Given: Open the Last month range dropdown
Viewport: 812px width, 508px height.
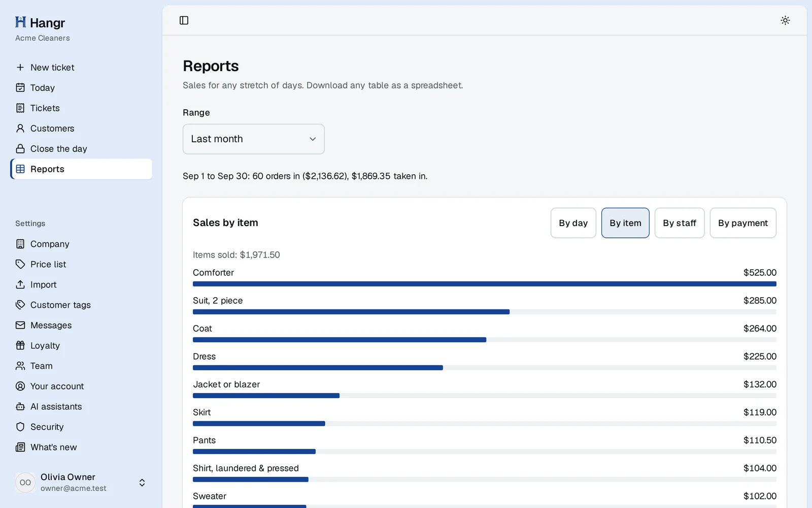Looking at the screenshot, I should click(x=254, y=139).
